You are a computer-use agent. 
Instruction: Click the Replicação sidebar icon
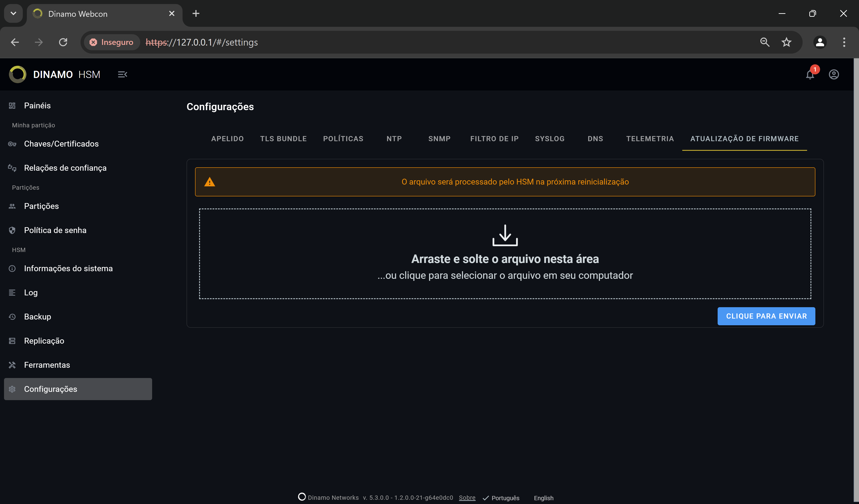[12, 341]
